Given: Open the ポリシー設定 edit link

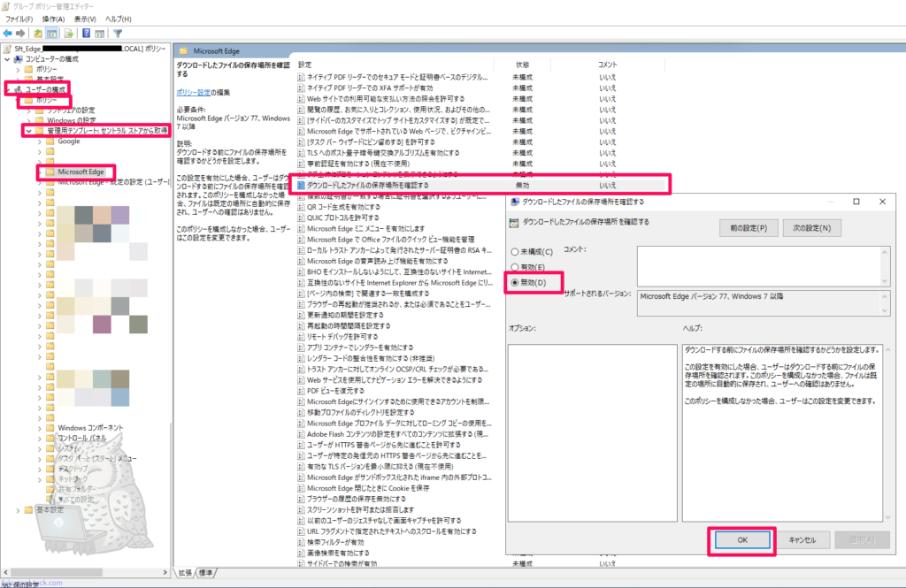Looking at the screenshot, I should [194, 93].
